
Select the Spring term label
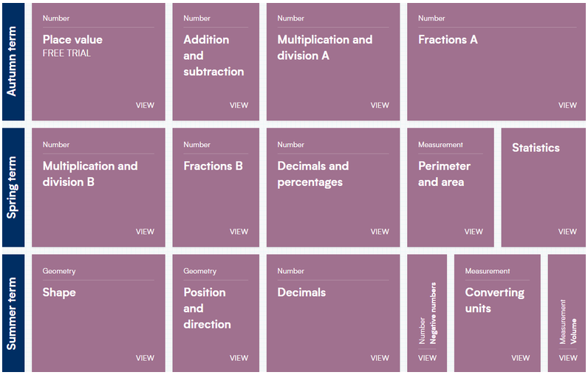(x=13, y=187)
